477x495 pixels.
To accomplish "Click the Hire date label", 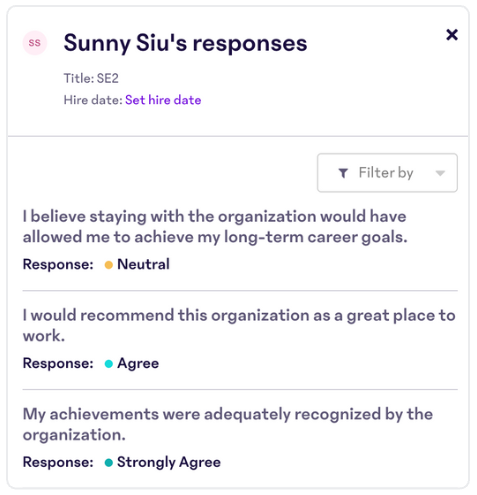I will (93, 100).
